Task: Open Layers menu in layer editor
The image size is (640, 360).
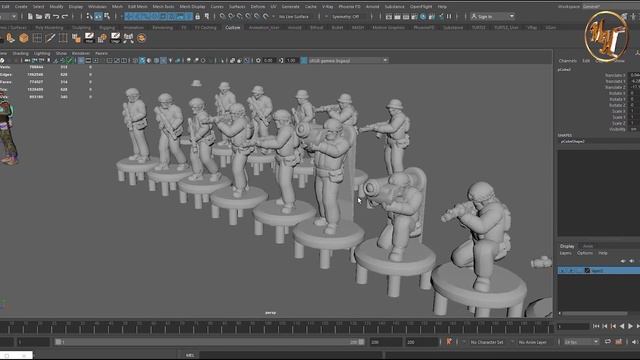Action: tap(565, 253)
